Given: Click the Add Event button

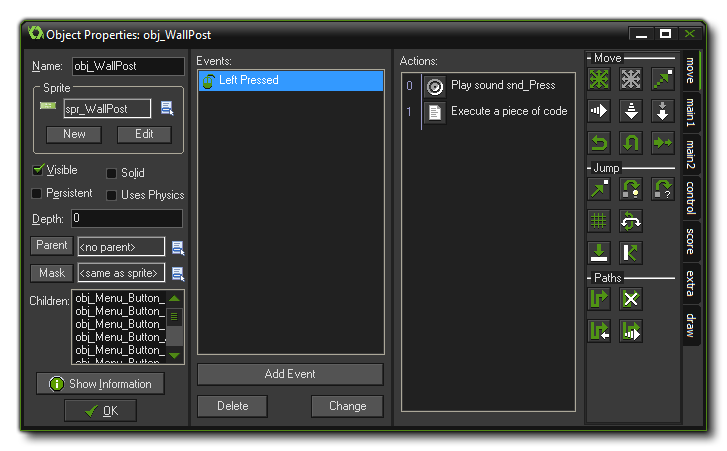Looking at the screenshot, I should [290, 374].
